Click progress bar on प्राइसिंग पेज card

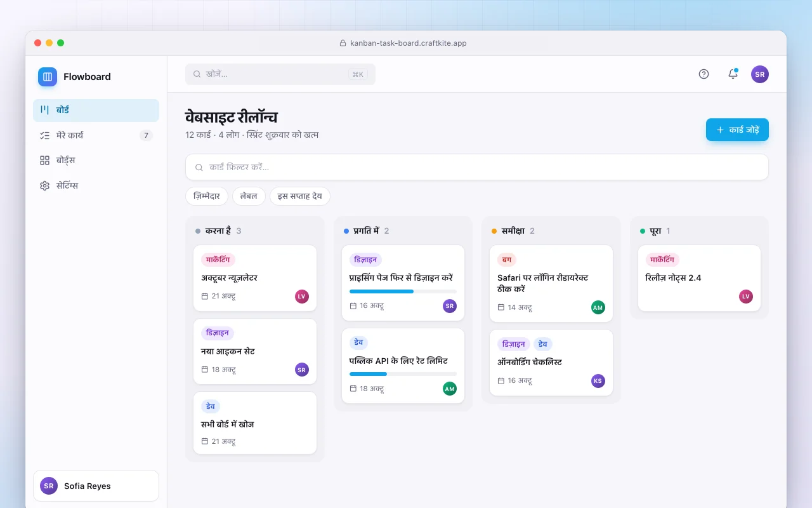[x=403, y=291]
